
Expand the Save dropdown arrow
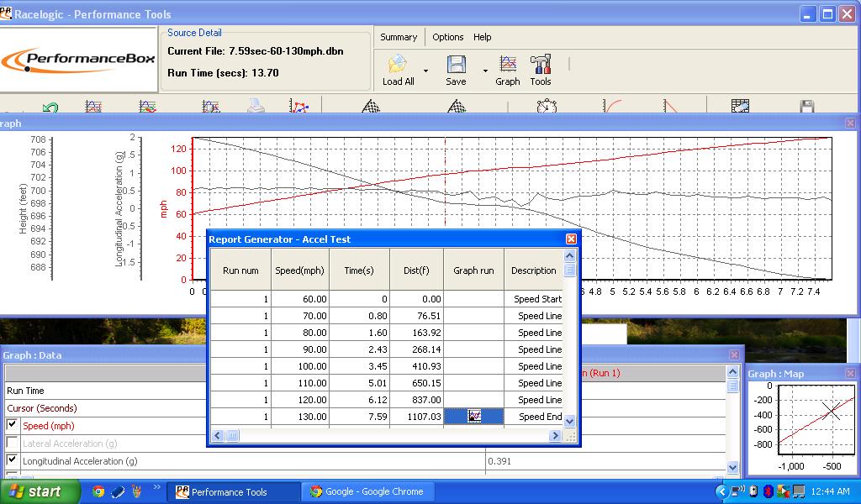(487, 71)
